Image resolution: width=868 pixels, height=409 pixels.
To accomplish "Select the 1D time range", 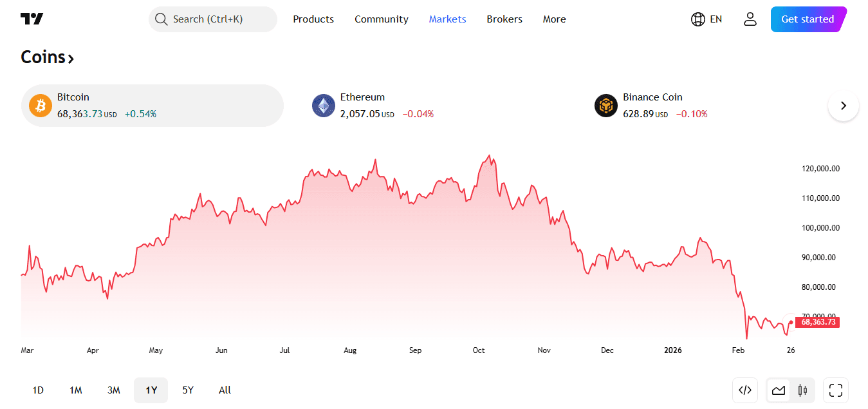I will (38, 390).
